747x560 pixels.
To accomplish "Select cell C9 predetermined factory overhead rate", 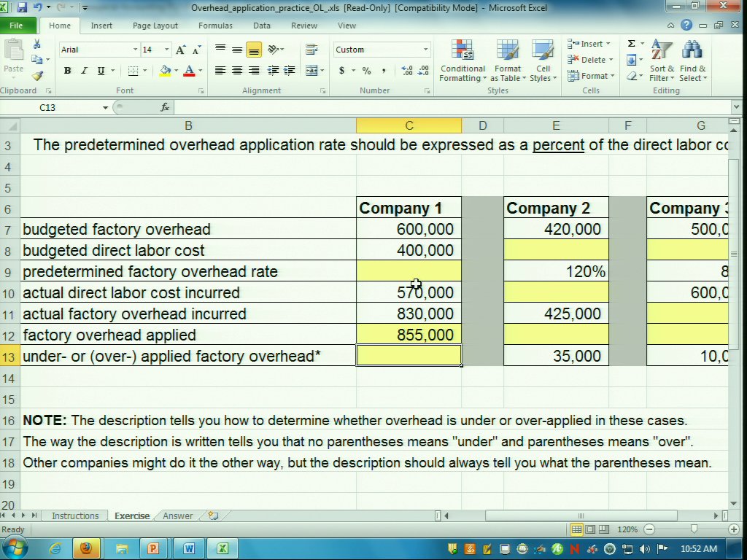I will (409, 271).
